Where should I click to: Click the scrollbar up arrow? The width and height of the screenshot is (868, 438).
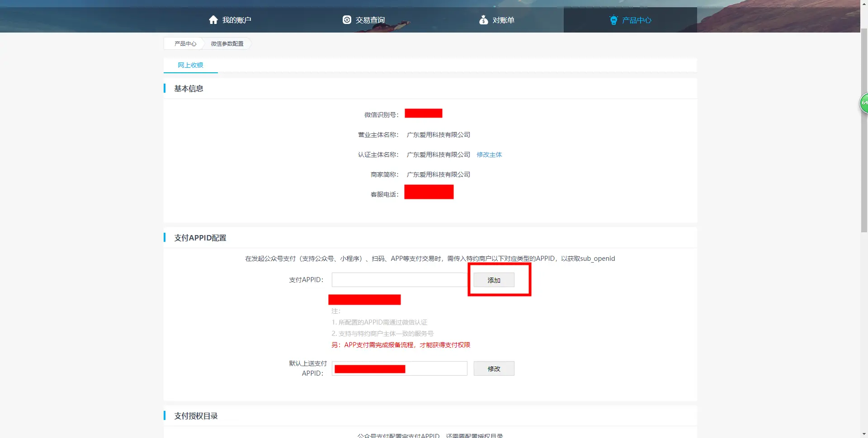click(x=864, y=4)
